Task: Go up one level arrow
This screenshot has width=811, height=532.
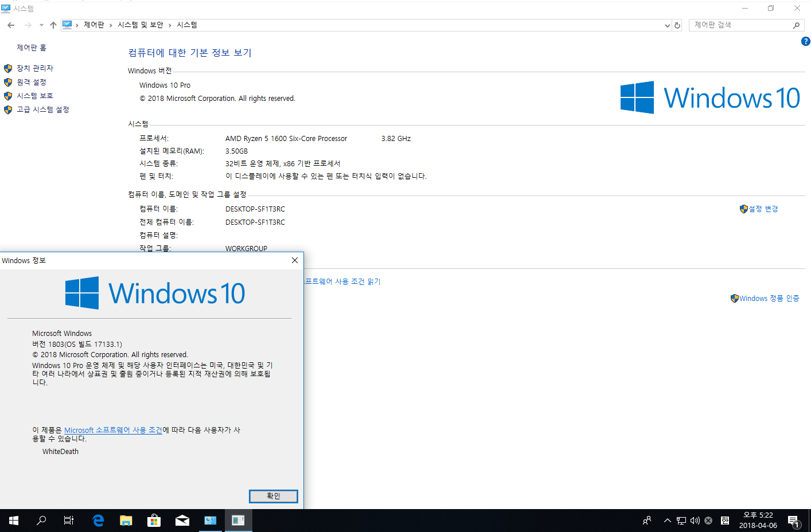Action: [53, 25]
